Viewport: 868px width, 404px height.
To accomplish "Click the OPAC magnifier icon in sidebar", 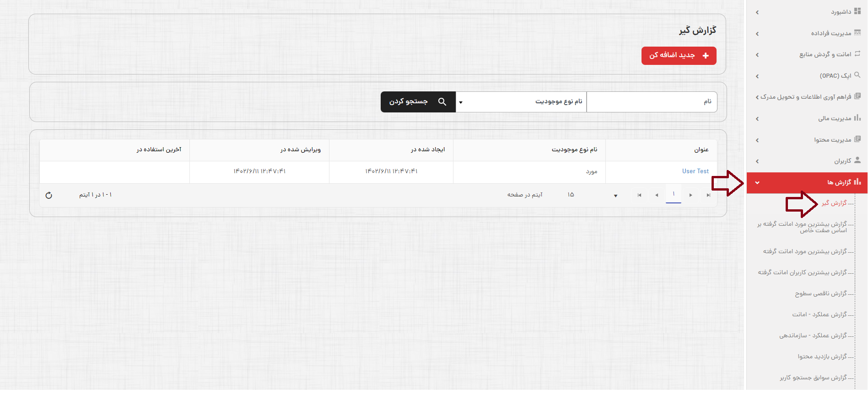I will point(857,75).
